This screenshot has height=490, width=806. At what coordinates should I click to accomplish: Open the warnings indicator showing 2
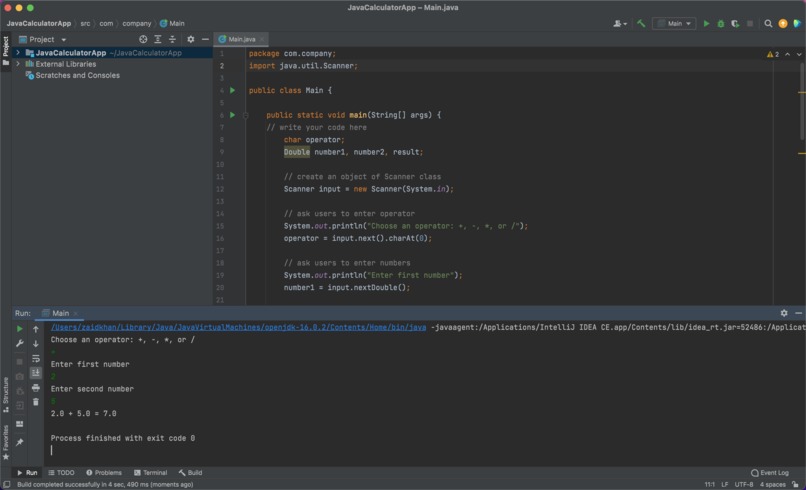point(773,54)
